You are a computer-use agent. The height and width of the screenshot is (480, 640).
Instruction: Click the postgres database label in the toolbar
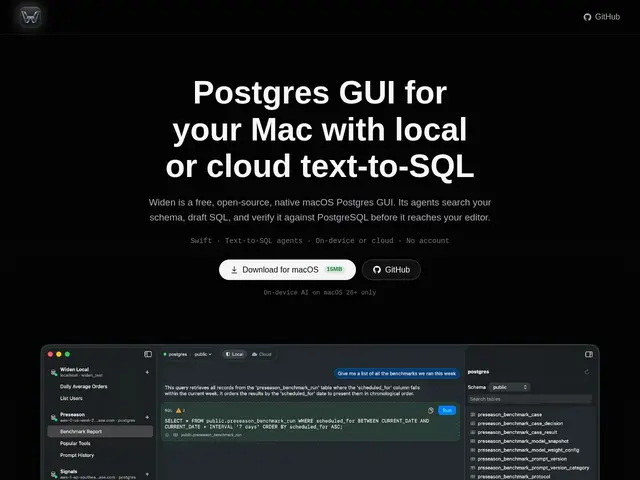(x=178, y=354)
